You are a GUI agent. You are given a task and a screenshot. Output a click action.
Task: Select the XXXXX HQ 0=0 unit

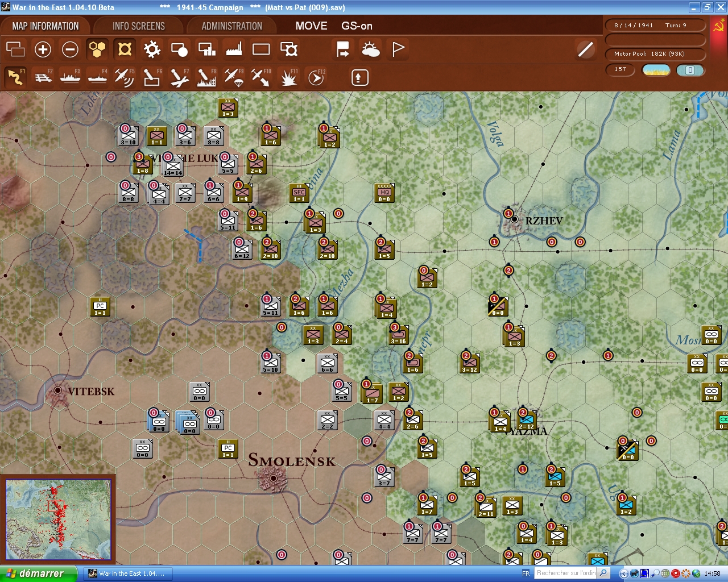(x=384, y=193)
